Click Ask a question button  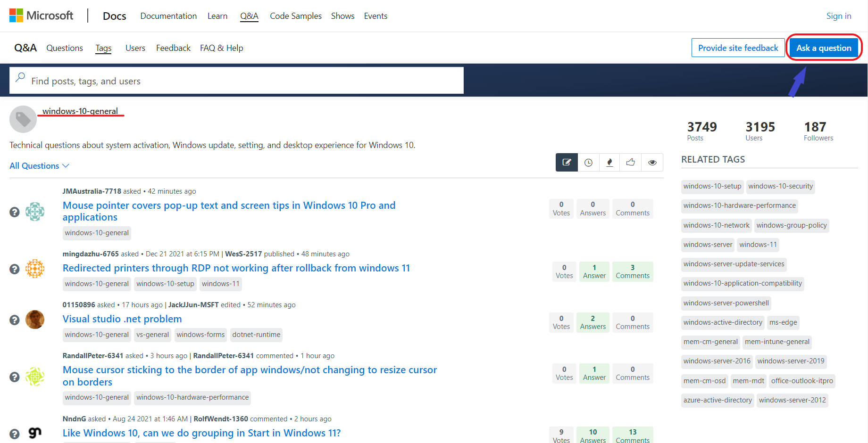[824, 48]
